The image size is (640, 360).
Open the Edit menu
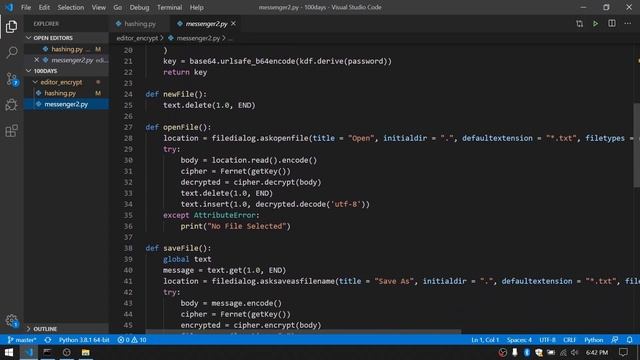pos(44,7)
